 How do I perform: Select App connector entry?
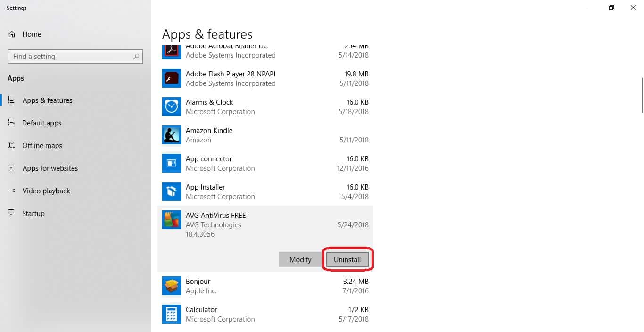click(265, 163)
